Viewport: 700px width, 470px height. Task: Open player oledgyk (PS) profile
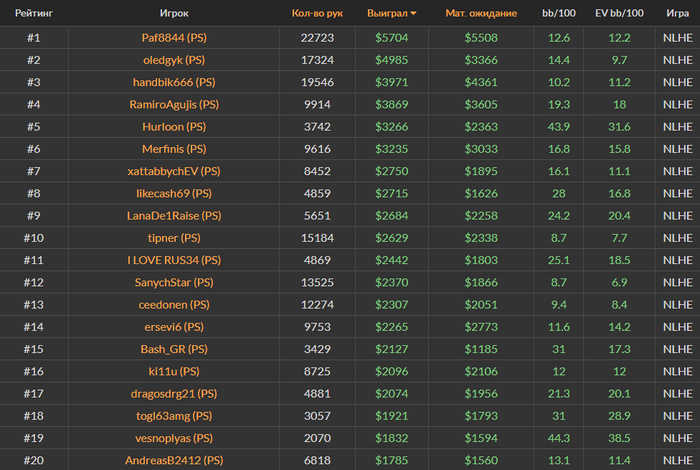(x=174, y=60)
